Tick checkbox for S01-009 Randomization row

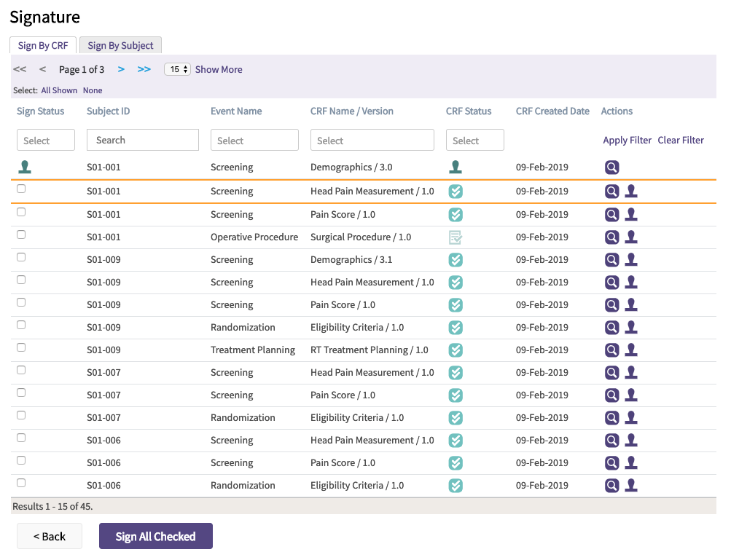pyautogui.click(x=21, y=325)
